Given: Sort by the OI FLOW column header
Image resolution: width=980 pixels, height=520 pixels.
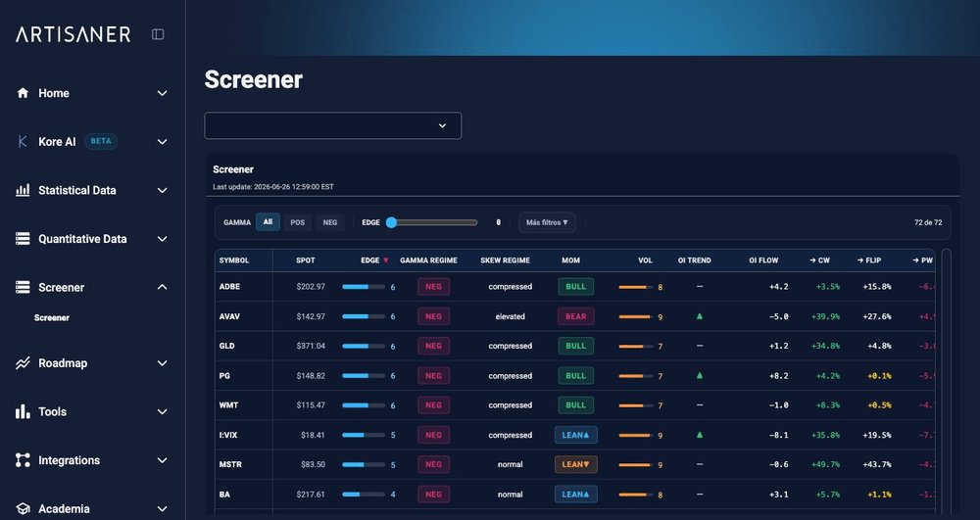Looking at the screenshot, I should coord(763,260).
